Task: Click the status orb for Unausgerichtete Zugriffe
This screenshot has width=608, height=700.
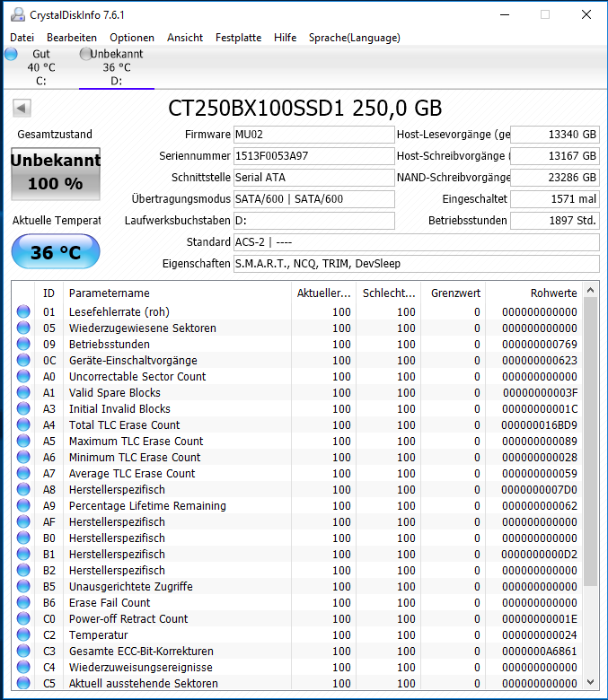Action: click(x=23, y=586)
